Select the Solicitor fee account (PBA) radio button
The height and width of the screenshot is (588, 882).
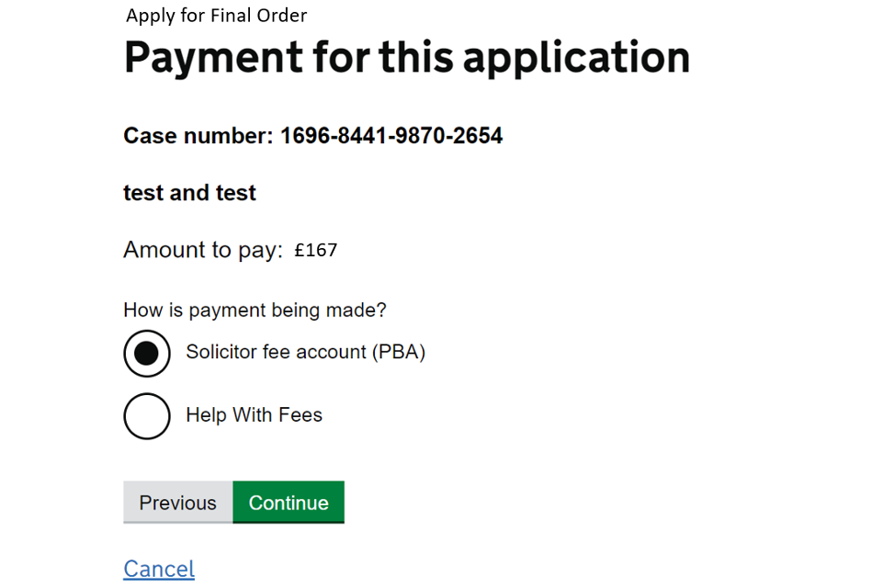147,354
